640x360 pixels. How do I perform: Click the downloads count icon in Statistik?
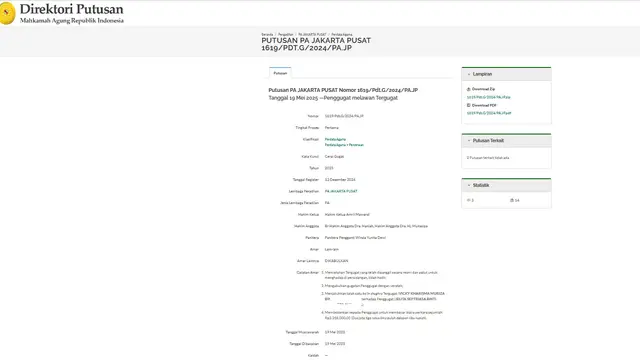pos(512,200)
